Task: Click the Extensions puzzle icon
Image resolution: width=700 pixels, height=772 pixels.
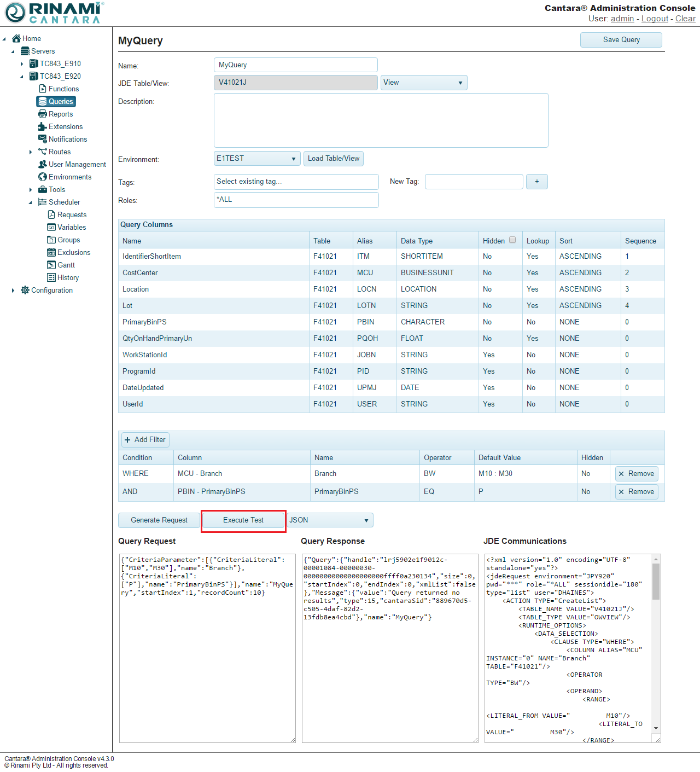Action: point(43,126)
